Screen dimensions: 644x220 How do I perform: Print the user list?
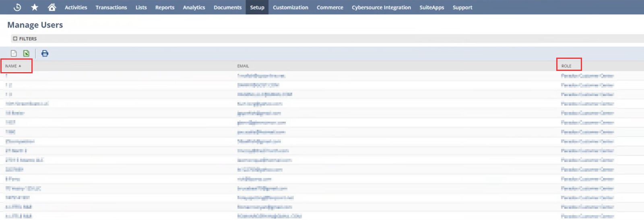pos(45,53)
